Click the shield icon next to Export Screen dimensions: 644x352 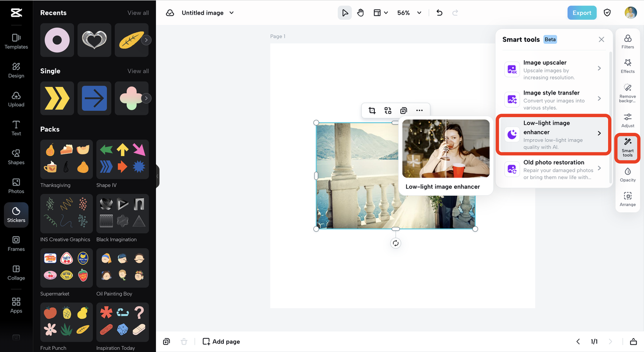click(x=607, y=13)
